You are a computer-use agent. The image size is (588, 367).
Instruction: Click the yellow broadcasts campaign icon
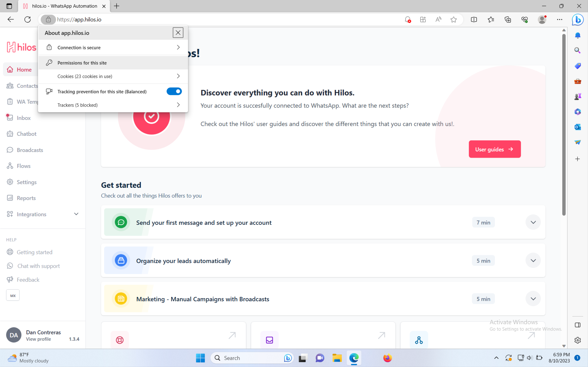coord(121,299)
